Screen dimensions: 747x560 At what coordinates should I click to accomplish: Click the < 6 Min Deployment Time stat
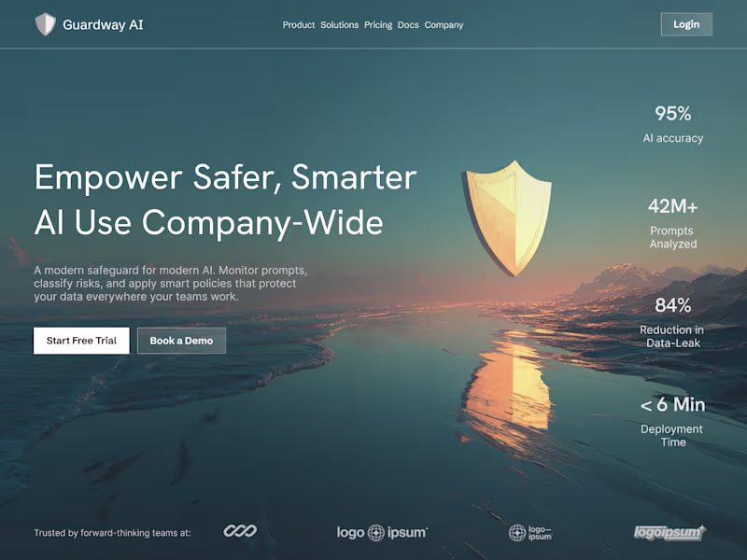(x=672, y=422)
